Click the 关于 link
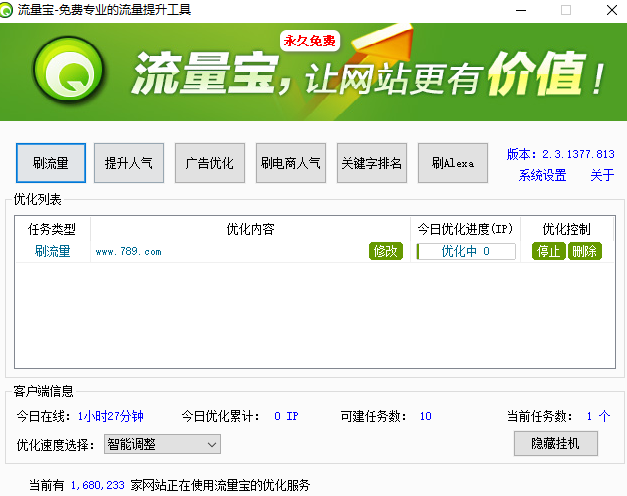627x496 pixels. pos(602,175)
